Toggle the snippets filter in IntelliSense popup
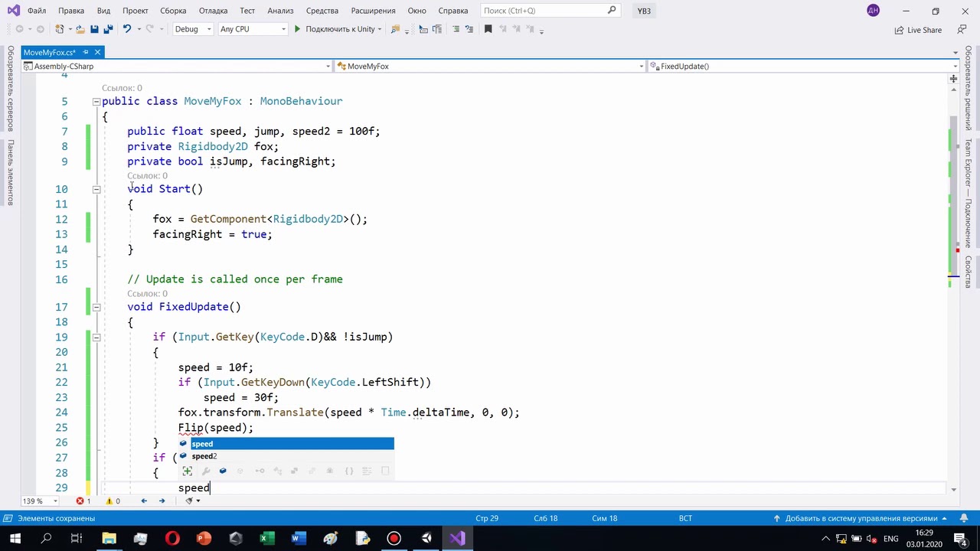980x551 pixels. click(x=385, y=471)
